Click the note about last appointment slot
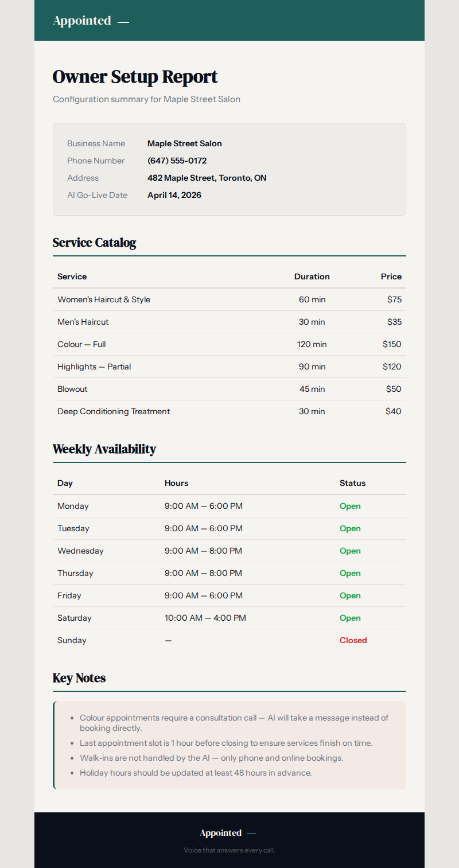This screenshot has height=868, width=459. (226, 743)
